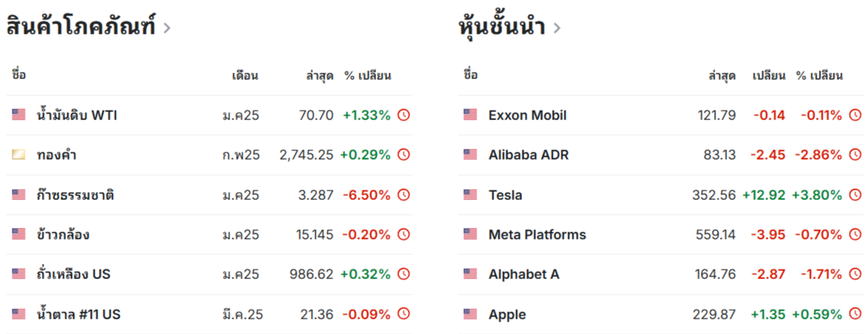Expand the สินค้าโภคภัณฑ์ section chevron

pyautogui.click(x=167, y=29)
